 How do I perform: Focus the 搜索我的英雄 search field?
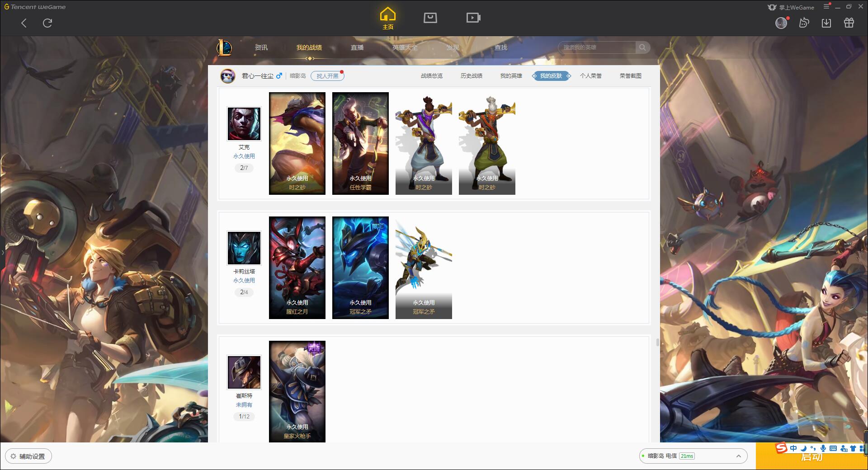(x=597, y=47)
